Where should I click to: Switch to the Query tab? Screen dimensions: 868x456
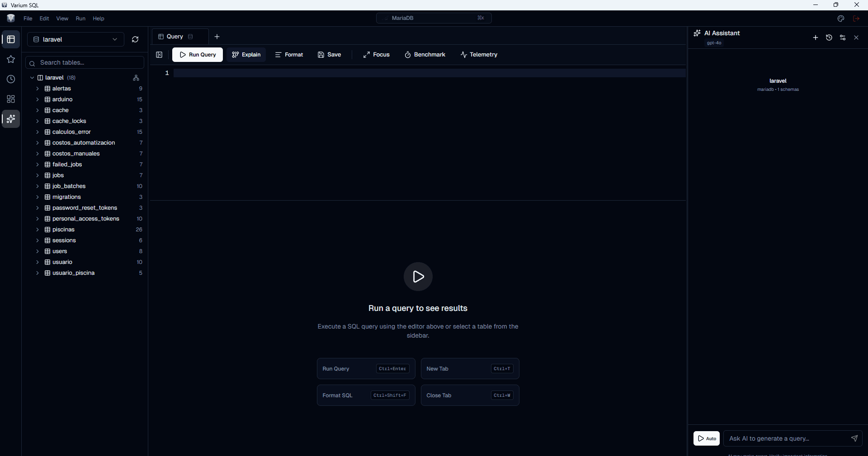175,37
